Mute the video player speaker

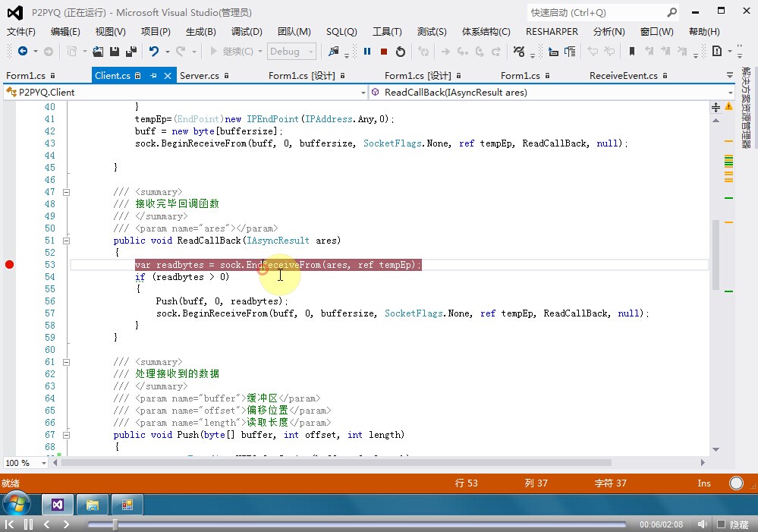click(703, 524)
